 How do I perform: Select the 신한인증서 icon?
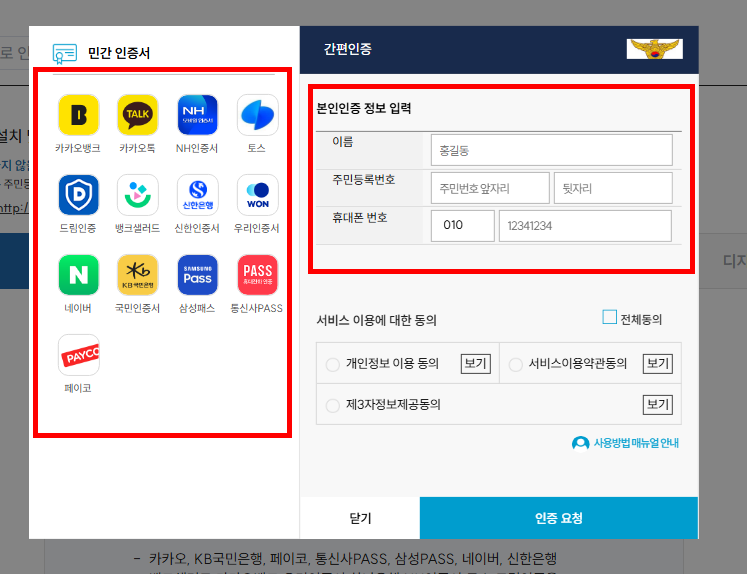pyautogui.click(x=197, y=195)
